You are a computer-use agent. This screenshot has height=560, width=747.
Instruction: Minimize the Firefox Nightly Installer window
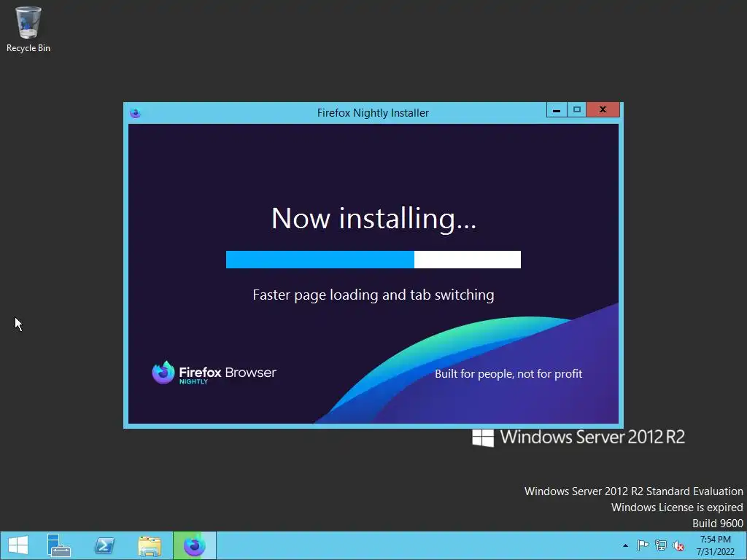pyautogui.click(x=557, y=110)
